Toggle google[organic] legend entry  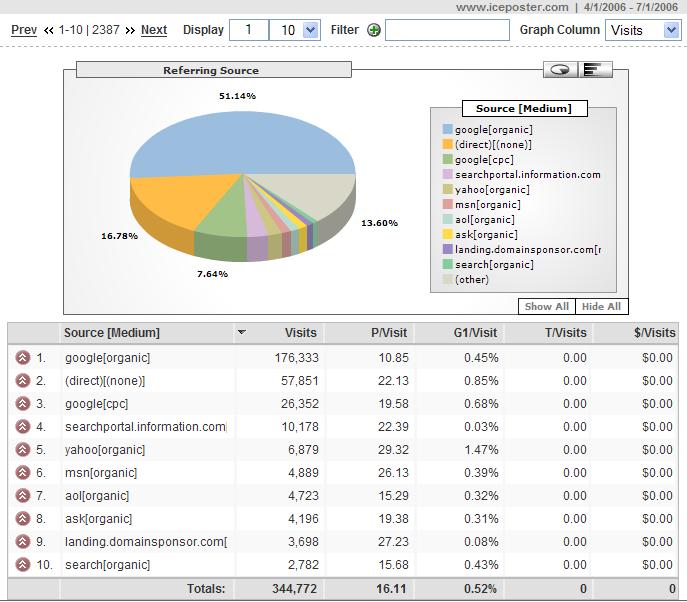tap(493, 129)
